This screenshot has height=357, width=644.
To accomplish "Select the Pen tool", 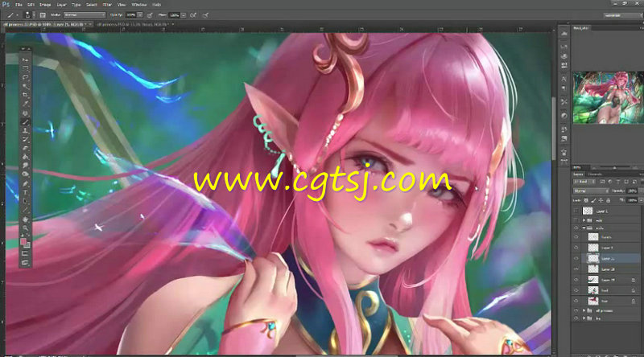I will coord(26,183).
